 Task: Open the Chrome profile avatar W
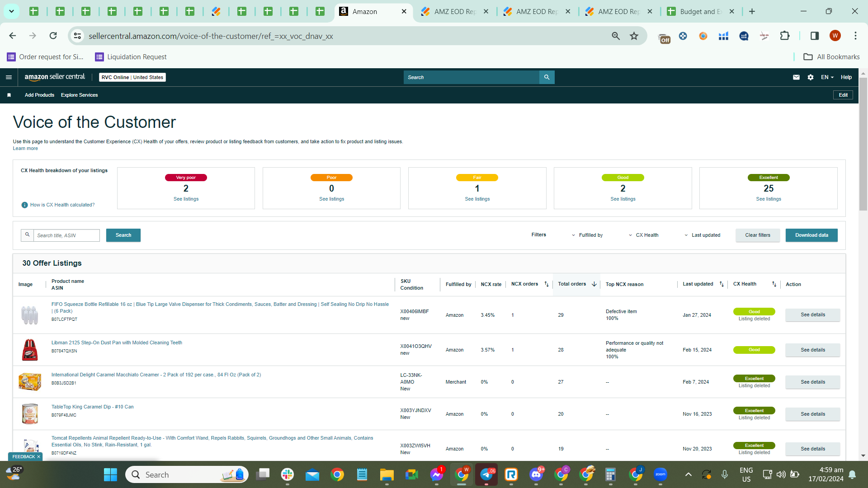835,36
